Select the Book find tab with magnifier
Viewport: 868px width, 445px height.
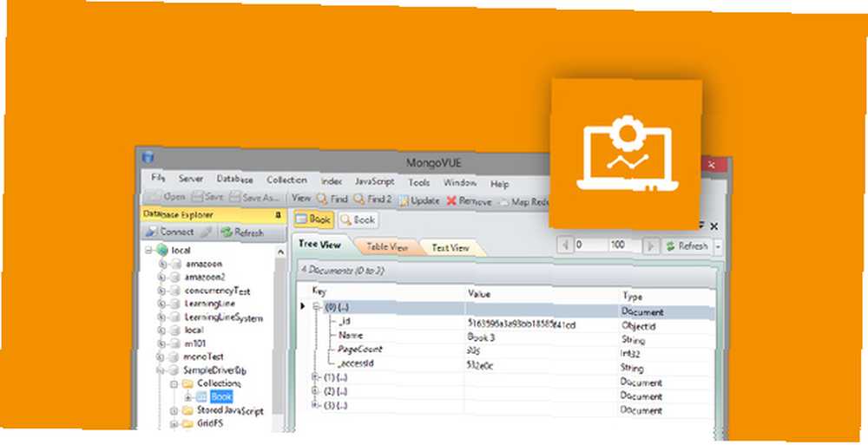358,219
